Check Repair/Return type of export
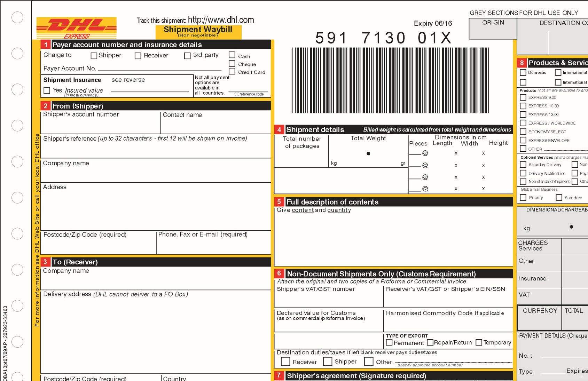 [x=430, y=343]
